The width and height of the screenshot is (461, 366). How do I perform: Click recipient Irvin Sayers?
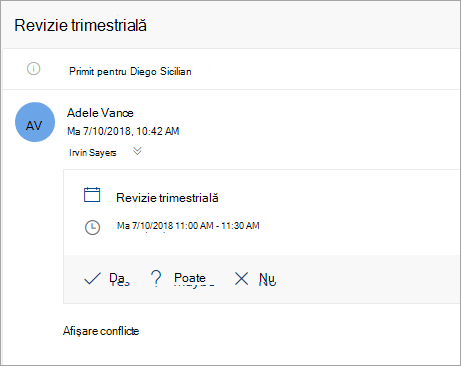[x=93, y=153]
